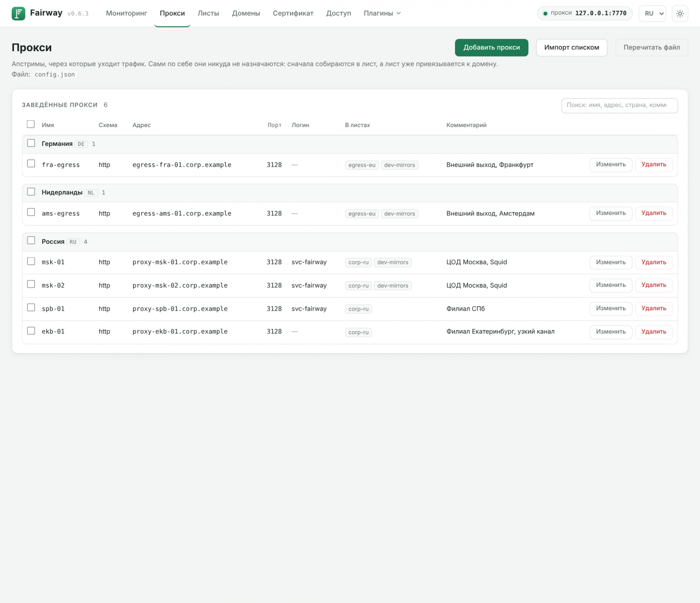Check the ekb-01 row checkbox

tap(31, 331)
